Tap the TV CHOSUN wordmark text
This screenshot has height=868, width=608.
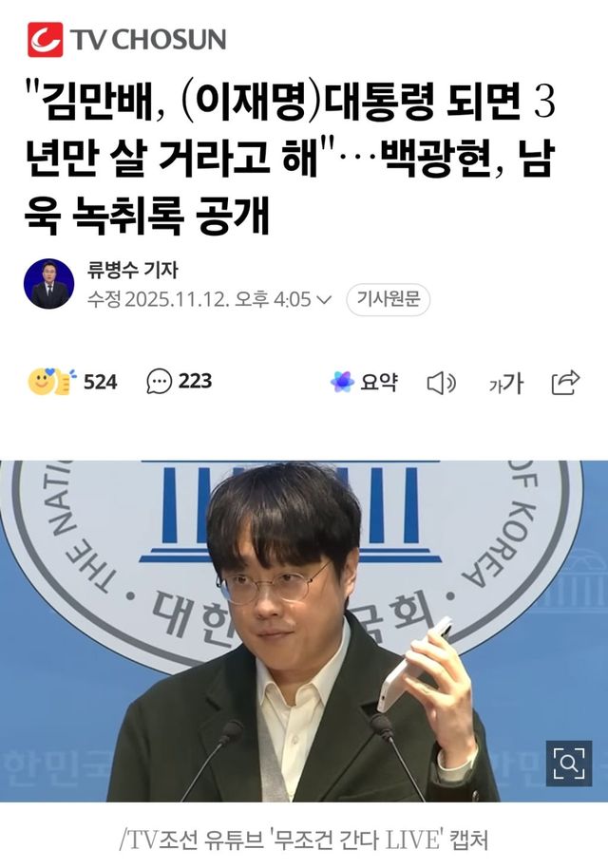(148, 40)
